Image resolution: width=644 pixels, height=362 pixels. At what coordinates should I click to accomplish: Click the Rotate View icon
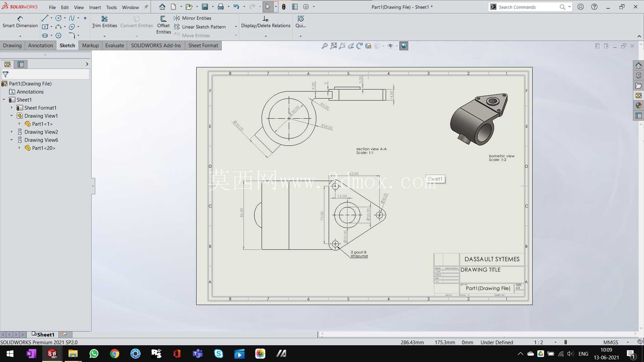[360, 46]
